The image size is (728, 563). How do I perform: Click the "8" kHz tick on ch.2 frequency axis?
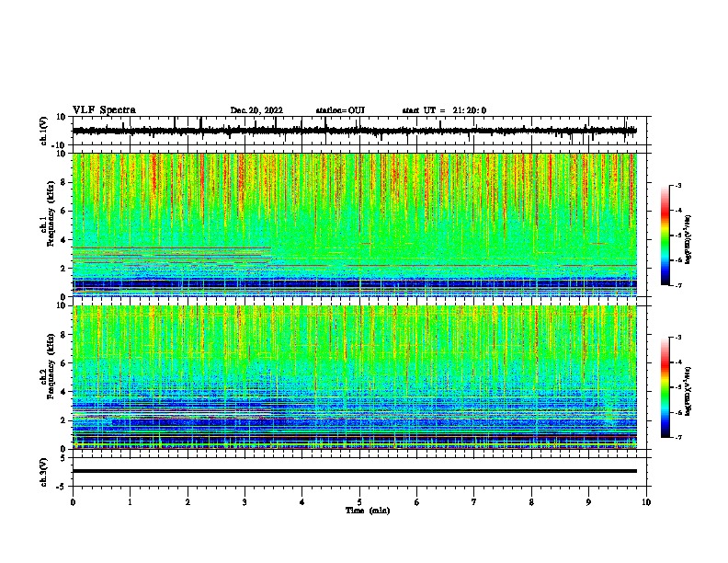[x=63, y=335]
